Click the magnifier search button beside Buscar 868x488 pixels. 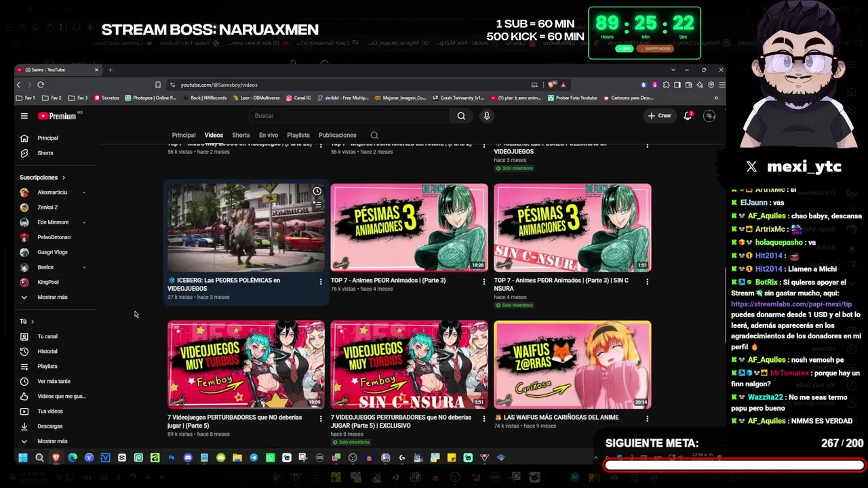461,116
